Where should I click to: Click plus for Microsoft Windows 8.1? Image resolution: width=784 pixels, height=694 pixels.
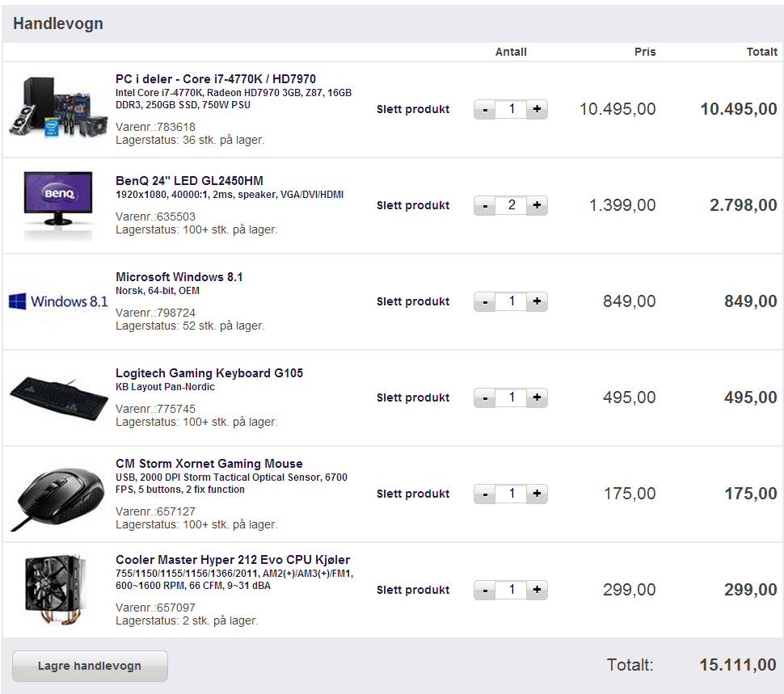pyautogui.click(x=537, y=301)
